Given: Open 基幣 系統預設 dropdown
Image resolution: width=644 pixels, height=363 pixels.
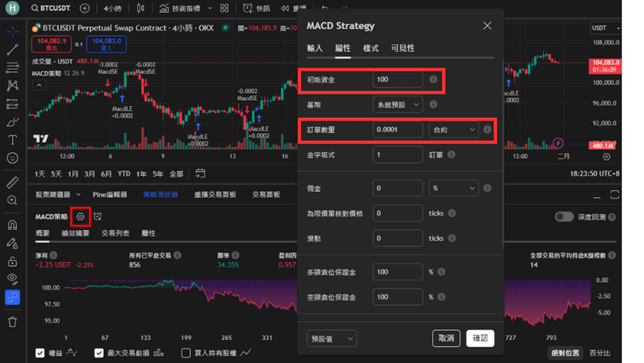Looking at the screenshot, I should (398, 104).
